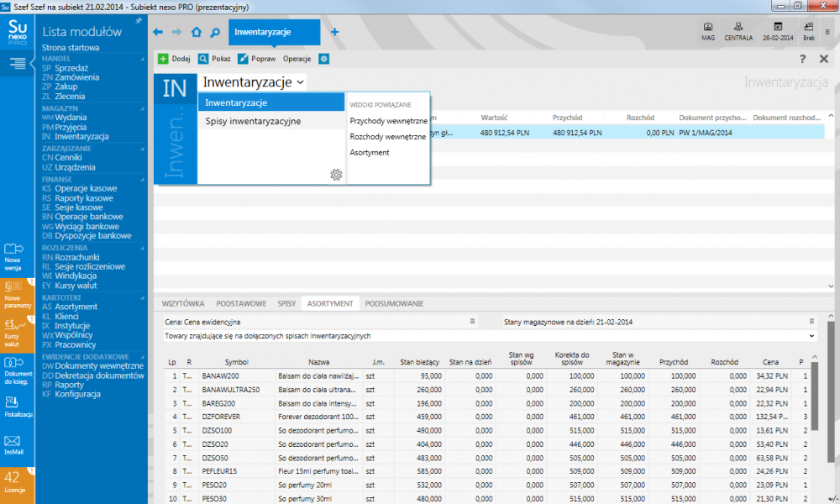
Task: Switch to the PODSUMOWANIE tab
Action: [395, 303]
